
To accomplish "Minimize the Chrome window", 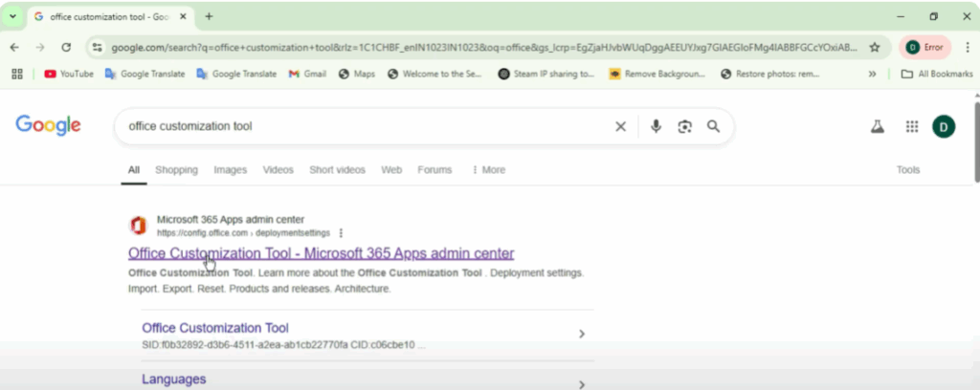I will pyautogui.click(x=901, y=17).
